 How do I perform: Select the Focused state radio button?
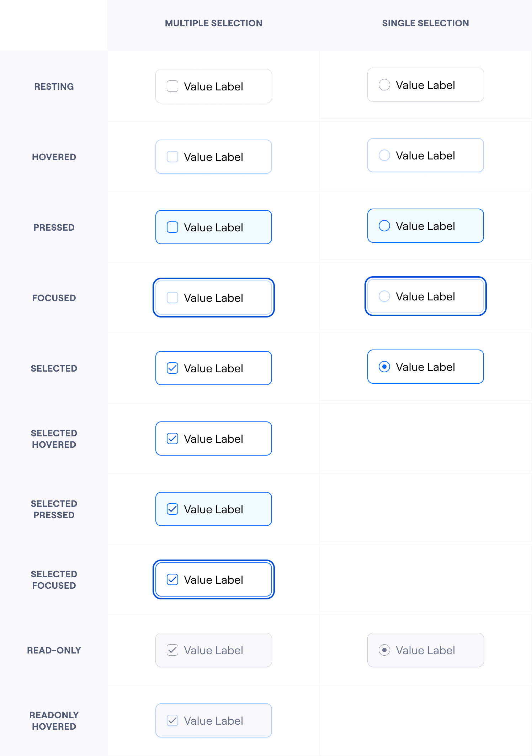tap(384, 296)
